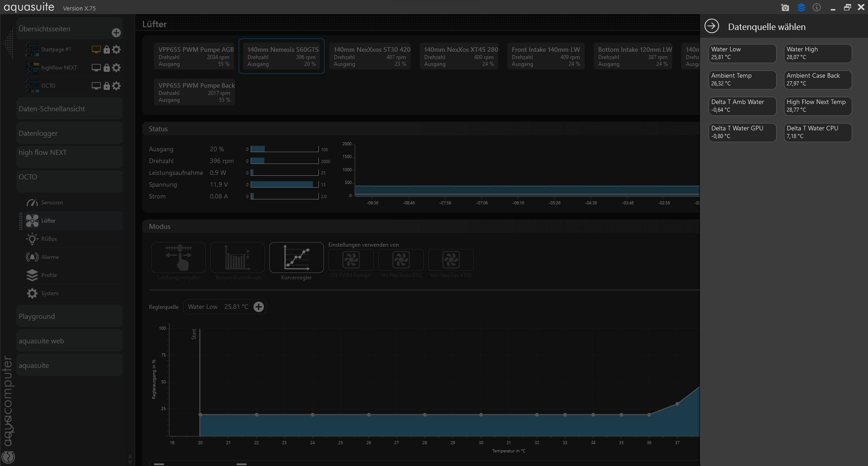
Task: Click the OCTO page desktop monitor icon
Action: coord(96,86)
